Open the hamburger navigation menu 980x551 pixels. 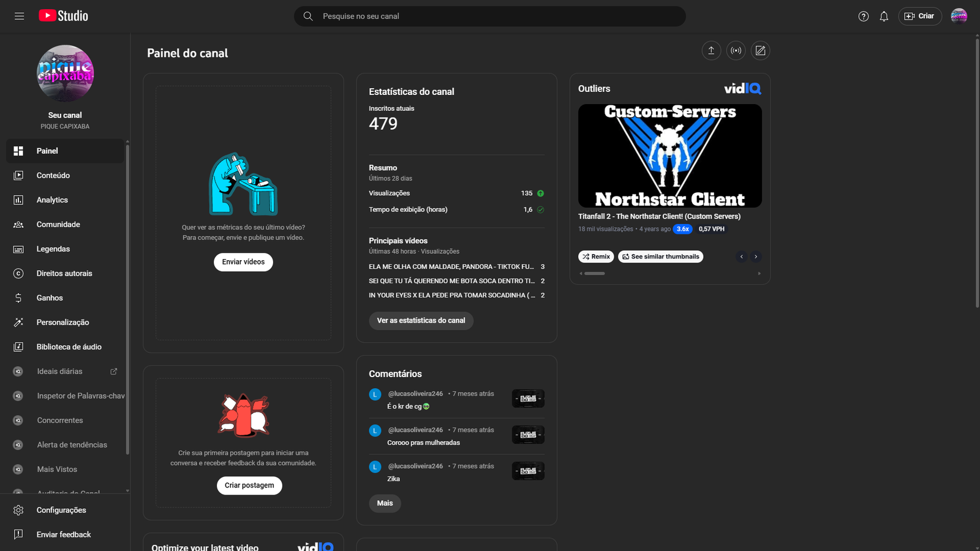click(20, 16)
